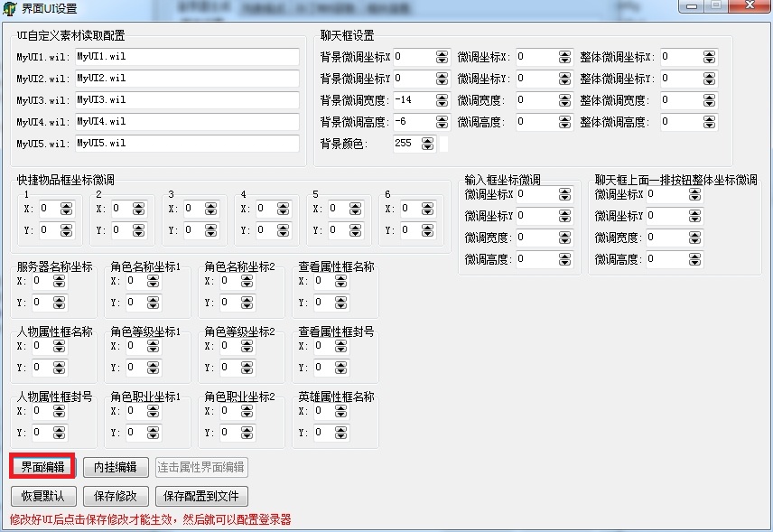Click the 界面编辑 button

tap(42, 467)
